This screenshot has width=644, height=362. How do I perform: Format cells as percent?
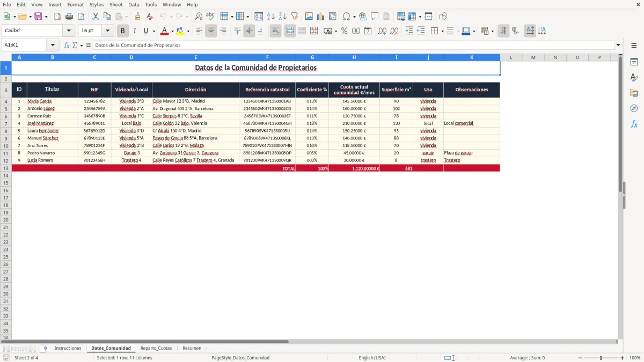pos(344,31)
